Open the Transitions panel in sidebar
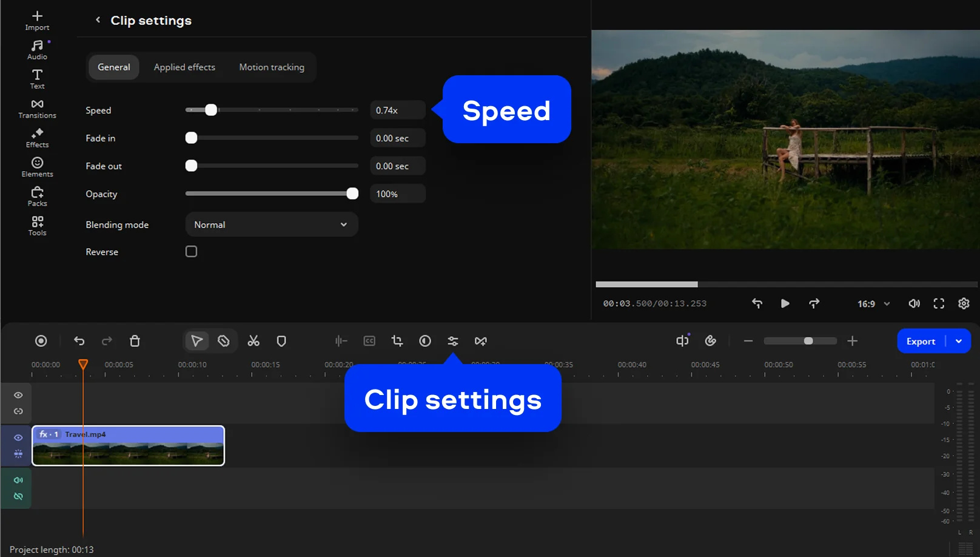The height and width of the screenshot is (557, 980). pos(37,109)
